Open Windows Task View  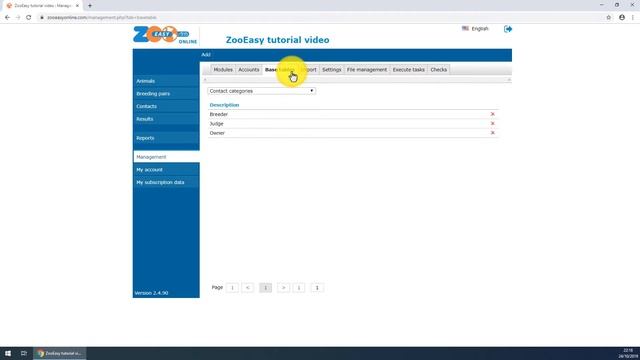pyautogui.click(x=24, y=353)
